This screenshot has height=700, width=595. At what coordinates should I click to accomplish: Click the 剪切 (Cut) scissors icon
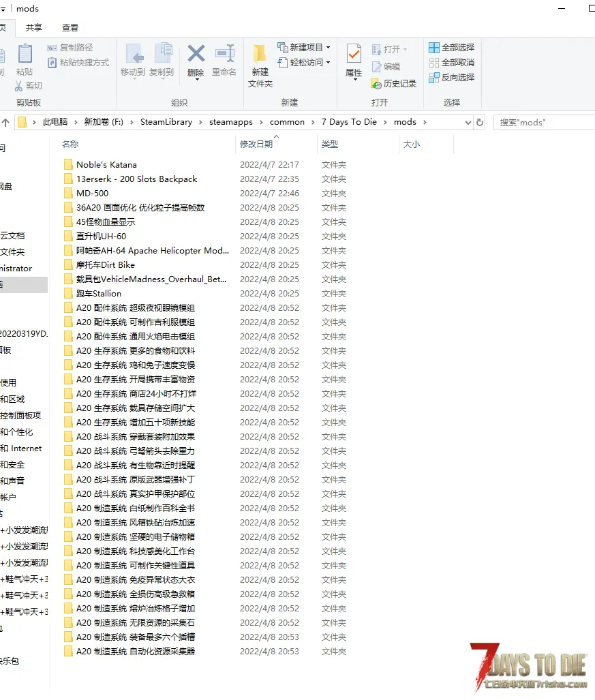(x=19, y=85)
